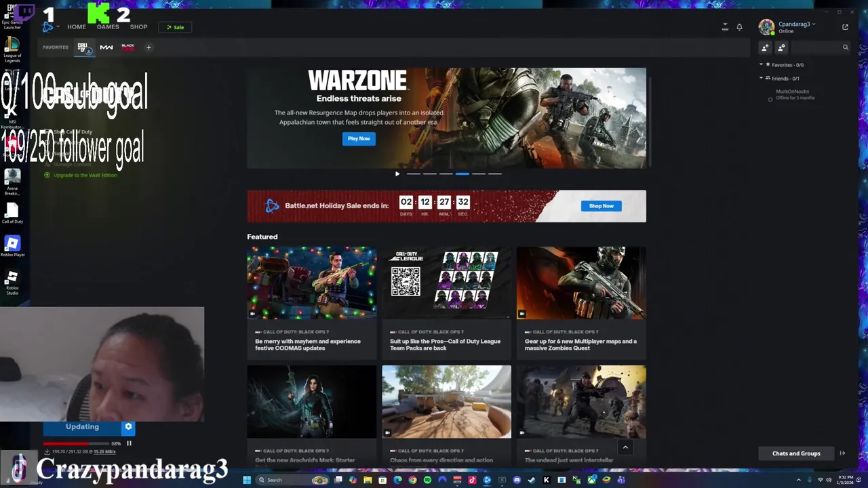Expand the Cpandarag3 account dropdown
Image resolution: width=868 pixels, height=488 pixels.
[797, 24]
